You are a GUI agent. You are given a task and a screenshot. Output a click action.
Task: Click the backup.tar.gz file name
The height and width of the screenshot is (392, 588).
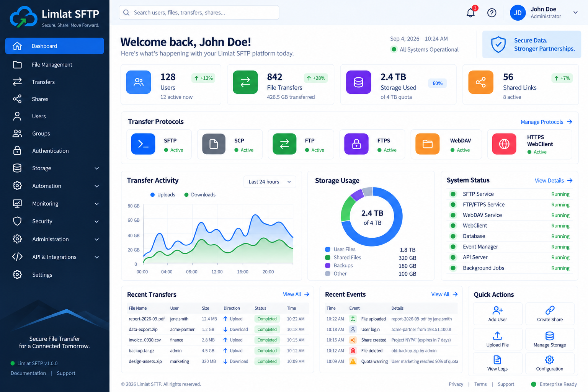(x=142, y=351)
